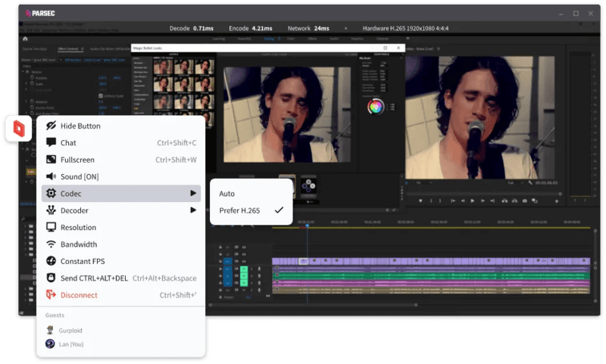Select Auto codec option

click(x=251, y=194)
